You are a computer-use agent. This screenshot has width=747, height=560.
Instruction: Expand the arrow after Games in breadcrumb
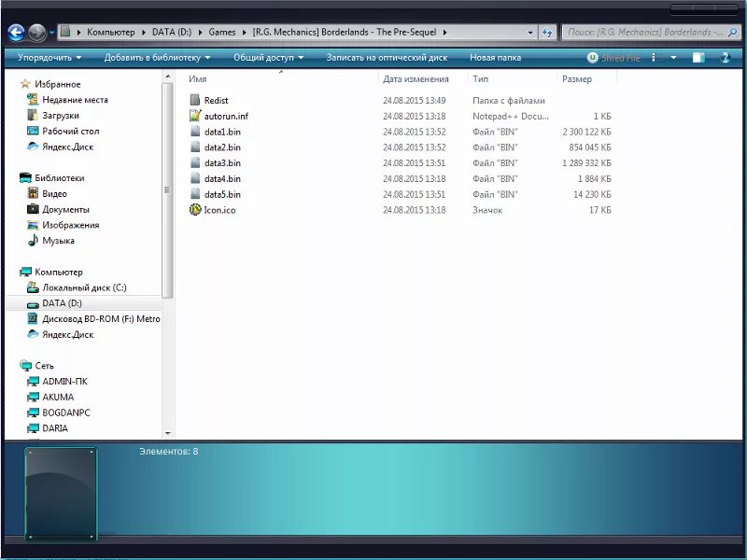(x=245, y=33)
